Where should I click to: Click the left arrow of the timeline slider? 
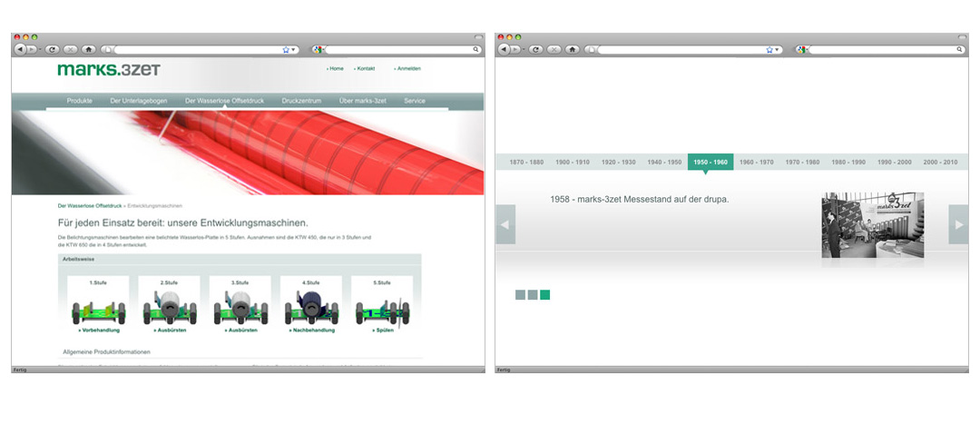click(x=505, y=224)
